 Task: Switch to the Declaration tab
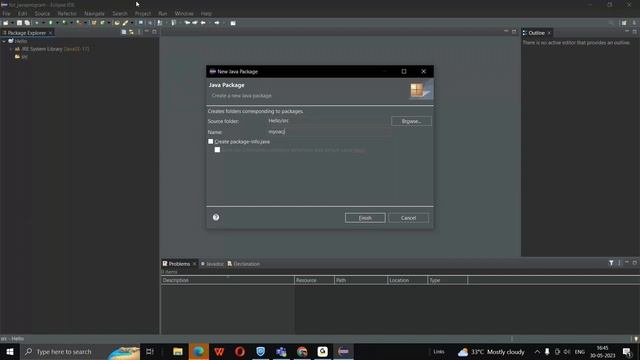(x=244, y=264)
